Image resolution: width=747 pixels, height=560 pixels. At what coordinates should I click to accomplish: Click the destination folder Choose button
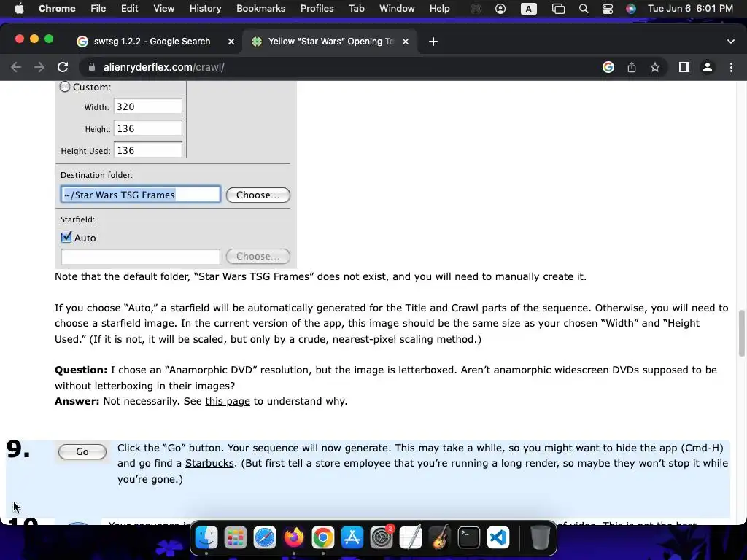(x=258, y=195)
